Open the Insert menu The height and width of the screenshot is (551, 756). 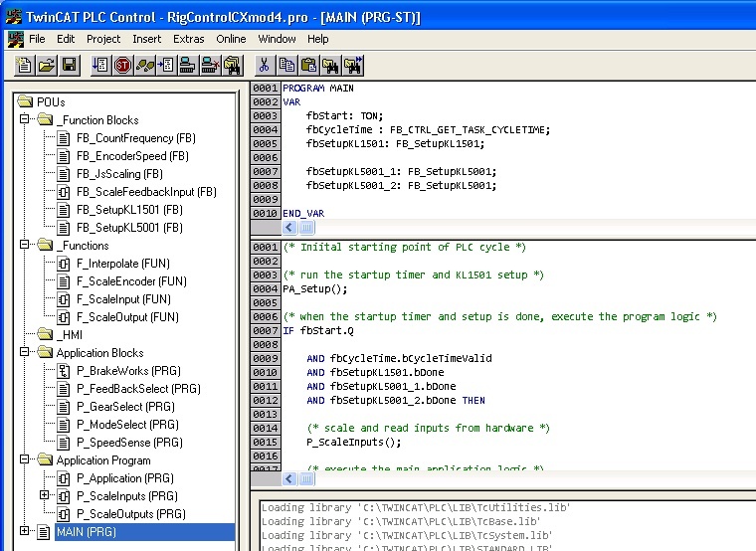(147, 39)
